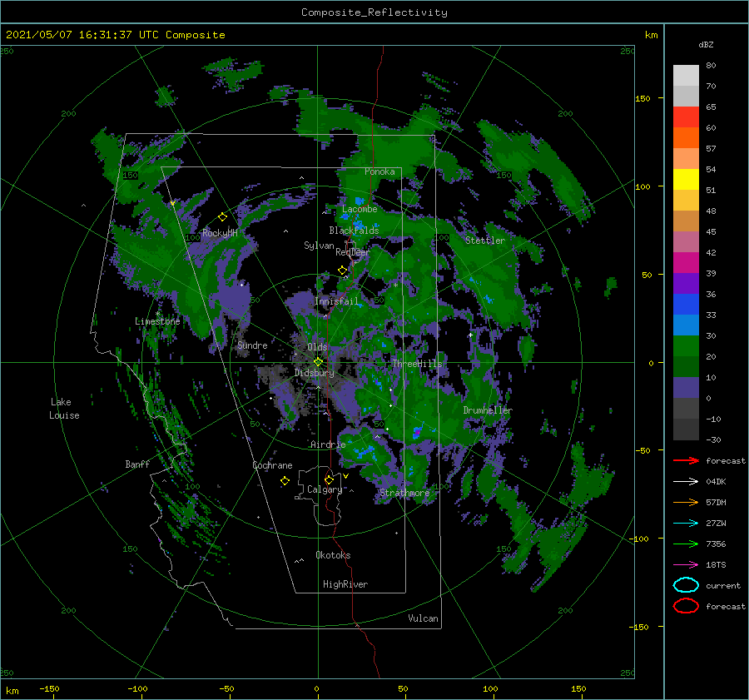Click the Drumheller label

pos(488,410)
